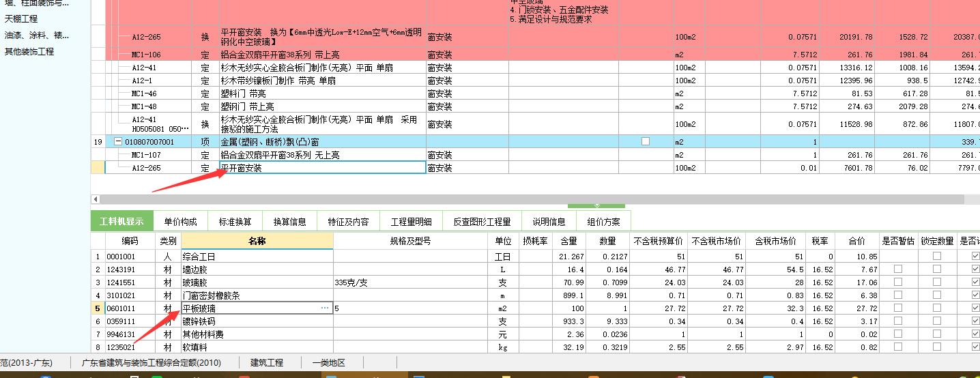Open the 说明信息 tab

(x=549, y=222)
